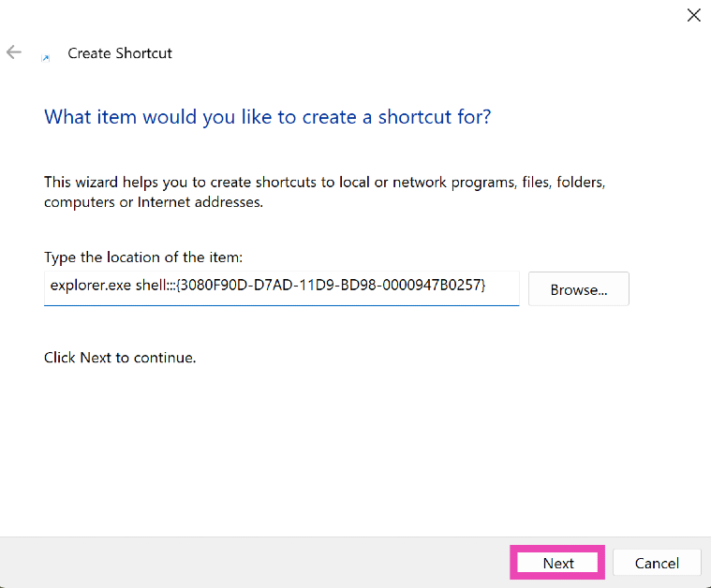
Task: Click the "Type the location of the item" label
Action: [x=143, y=257]
